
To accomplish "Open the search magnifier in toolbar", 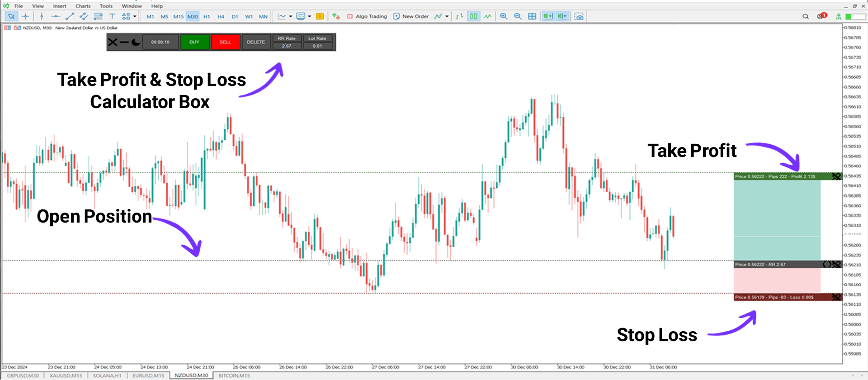I will click(806, 16).
